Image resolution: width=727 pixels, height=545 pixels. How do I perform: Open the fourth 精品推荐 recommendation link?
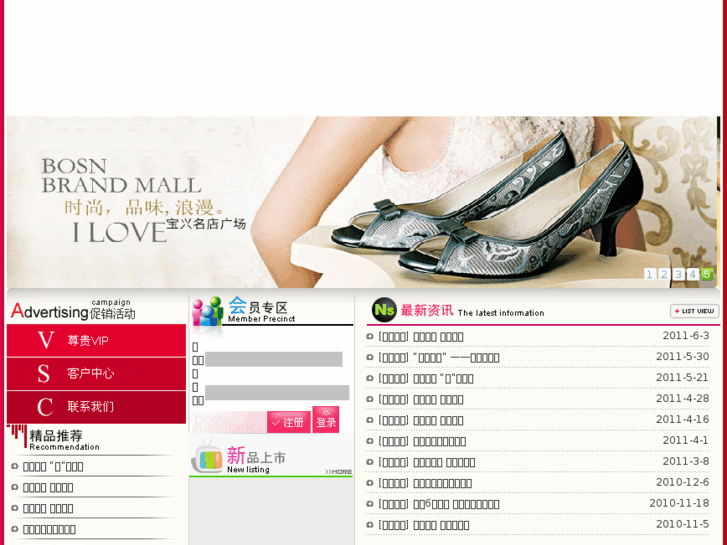click(x=49, y=529)
